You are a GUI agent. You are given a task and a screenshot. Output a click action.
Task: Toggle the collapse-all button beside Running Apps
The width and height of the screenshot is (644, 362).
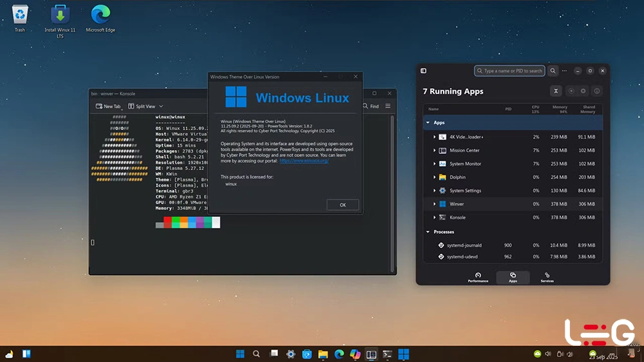(x=556, y=91)
